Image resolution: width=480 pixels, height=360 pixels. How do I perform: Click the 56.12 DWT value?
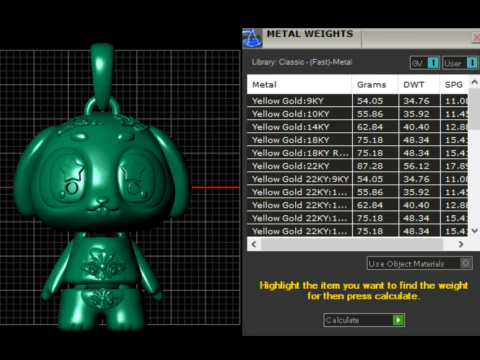(416, 166)
